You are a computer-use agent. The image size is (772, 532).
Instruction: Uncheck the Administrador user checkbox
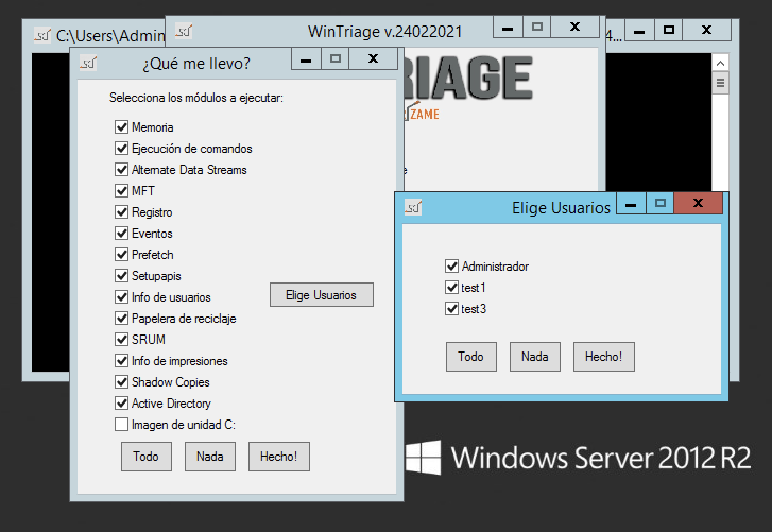tap(452, 266)
